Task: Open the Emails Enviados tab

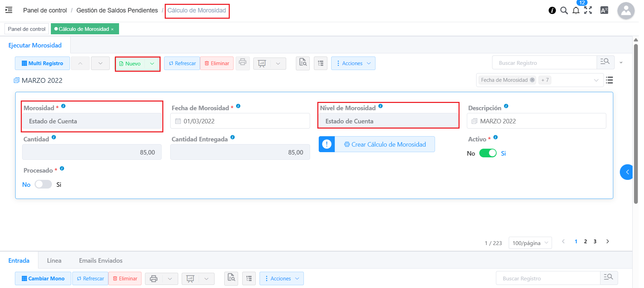Action: 101,261
